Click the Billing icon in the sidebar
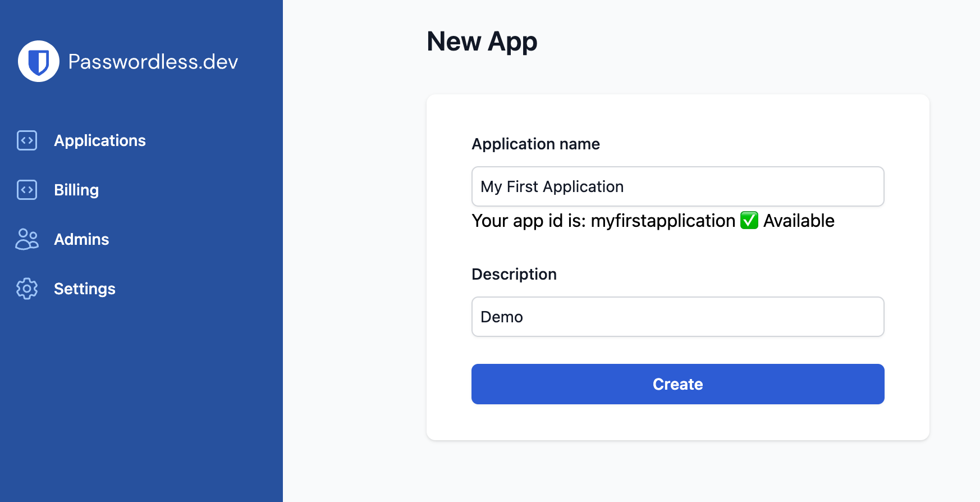This screenshot has width=980, height=502. (26, 190)
